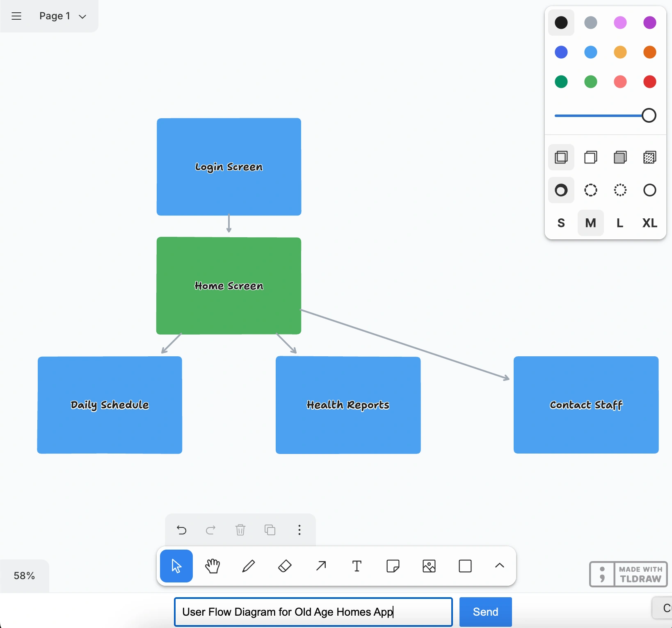
Task: Choose the sticky note tool
Action: [393, 566]
